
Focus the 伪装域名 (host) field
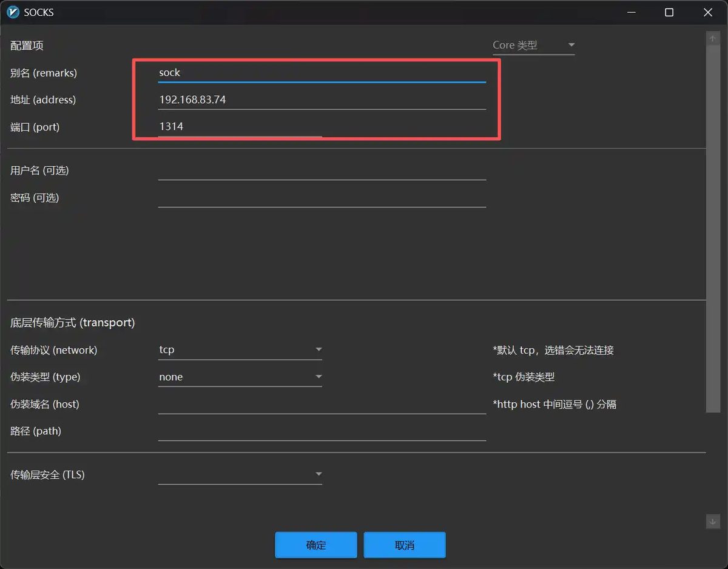tap(322, 405)
